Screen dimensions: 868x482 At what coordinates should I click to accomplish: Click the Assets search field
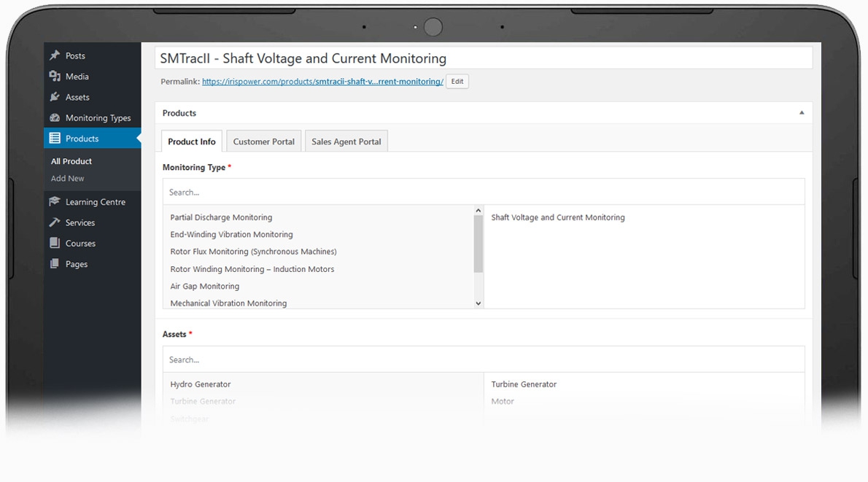484,359
